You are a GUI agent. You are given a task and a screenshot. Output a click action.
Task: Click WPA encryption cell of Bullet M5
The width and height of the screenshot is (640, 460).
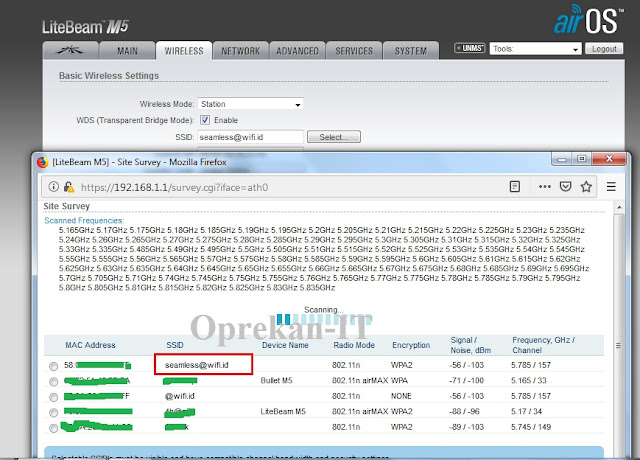tap(399, 380)
